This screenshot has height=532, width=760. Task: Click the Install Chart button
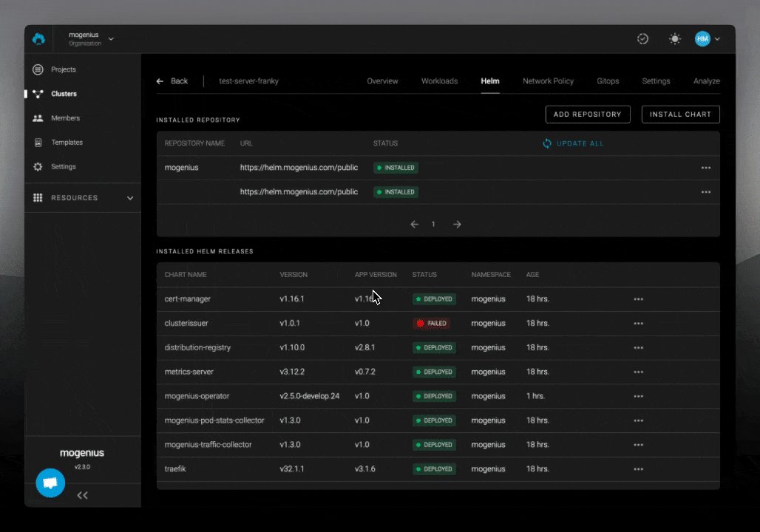(680, 115)
